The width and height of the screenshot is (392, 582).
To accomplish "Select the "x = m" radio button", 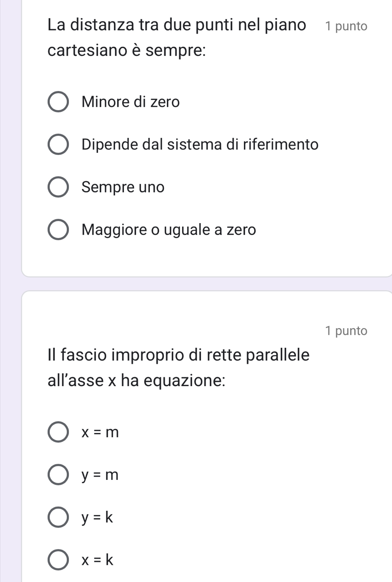I will 58,433.
